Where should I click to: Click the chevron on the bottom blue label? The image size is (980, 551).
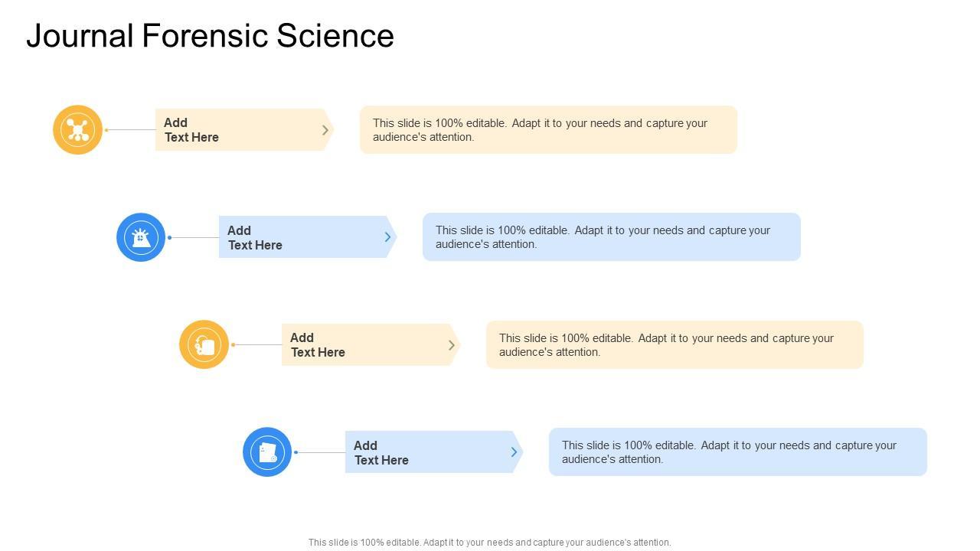[x=514, y=452]
